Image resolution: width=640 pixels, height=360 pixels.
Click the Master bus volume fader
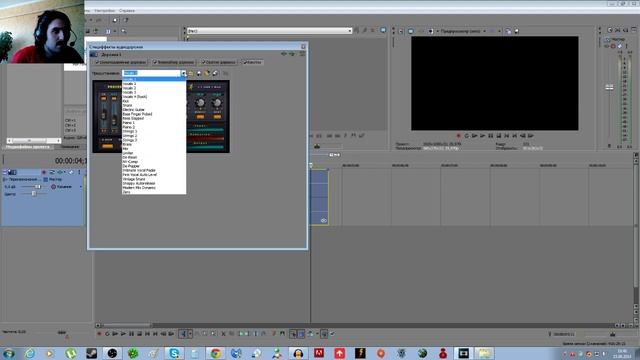tap(609, 87)
